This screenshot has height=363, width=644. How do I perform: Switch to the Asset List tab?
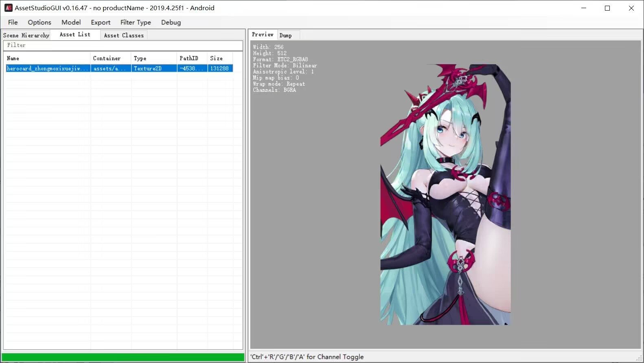click(75, 35)
